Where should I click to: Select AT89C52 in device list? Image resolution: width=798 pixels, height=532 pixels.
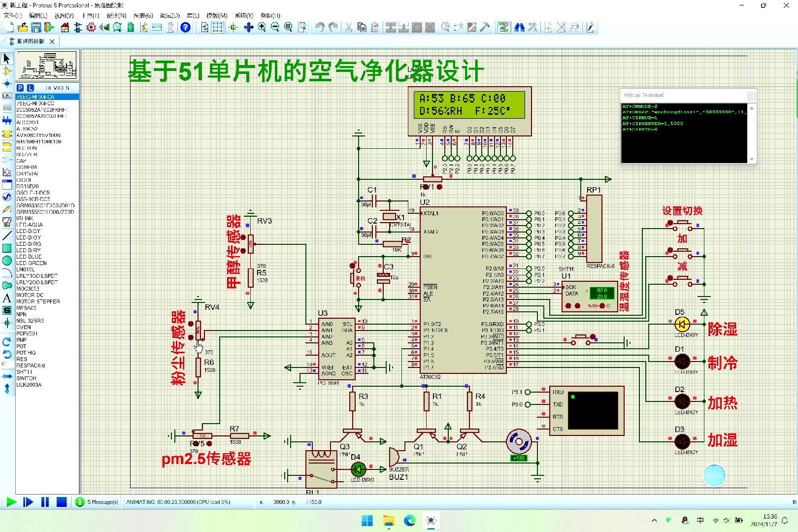[47, 129]
